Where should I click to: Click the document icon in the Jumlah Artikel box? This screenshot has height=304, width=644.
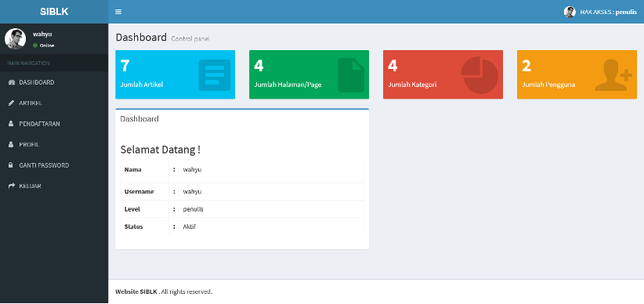click(215, 75)
